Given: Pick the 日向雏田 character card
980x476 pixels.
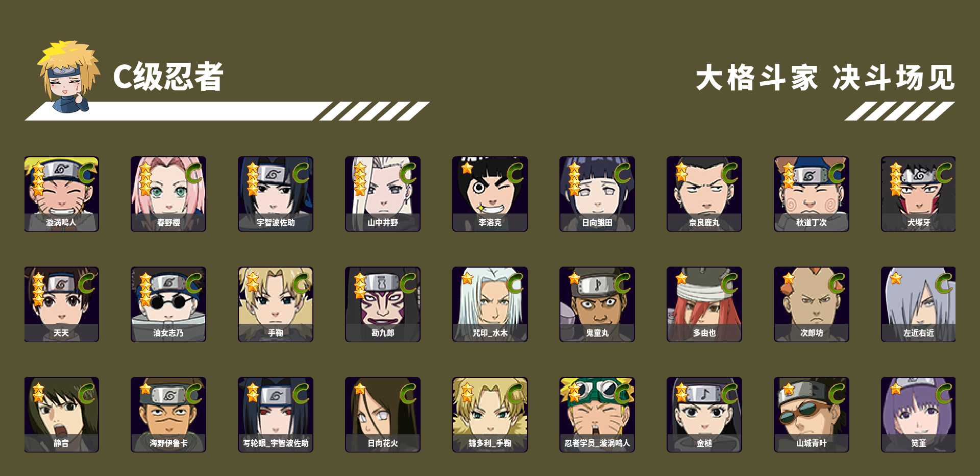Looking at the screenshot, I should coord(597,194).
